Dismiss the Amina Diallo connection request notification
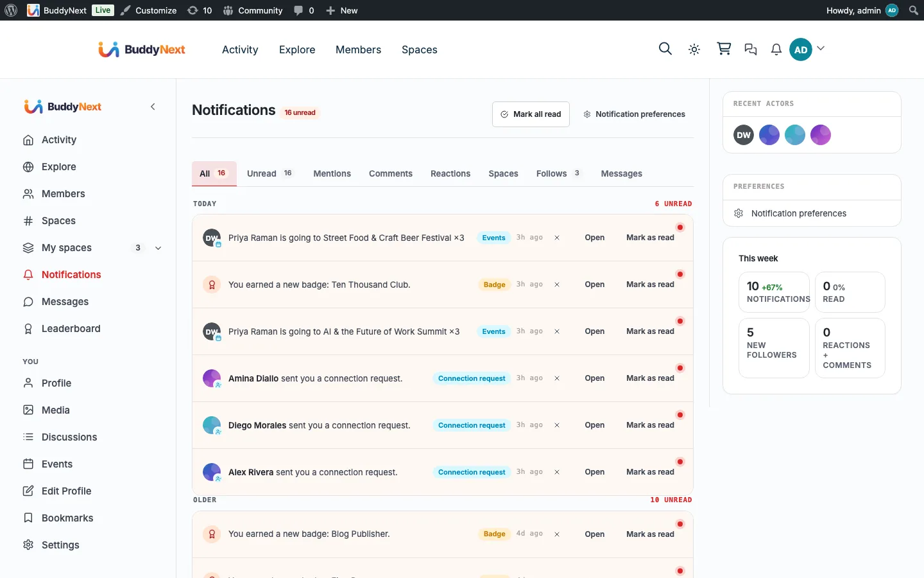The image size is (924, 578). pyautogui.click(x=557, y=378)
